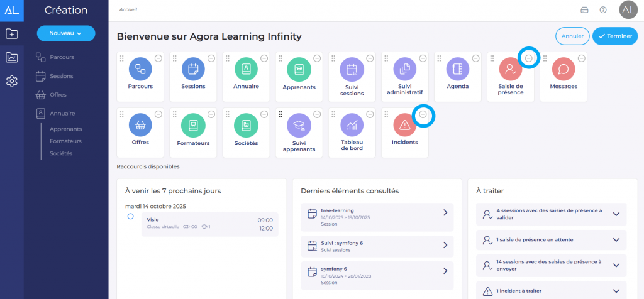Open the help question mark icon
644x299 pixels.
[x=603, y=10]
